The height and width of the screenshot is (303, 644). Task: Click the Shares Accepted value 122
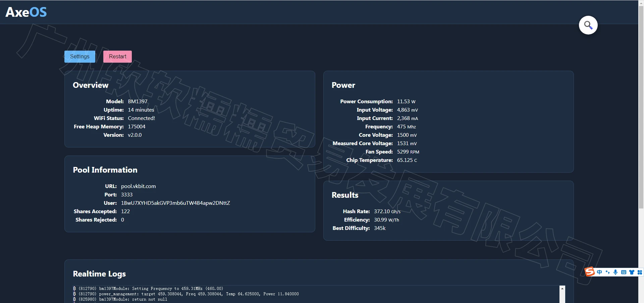click(125, 211)
